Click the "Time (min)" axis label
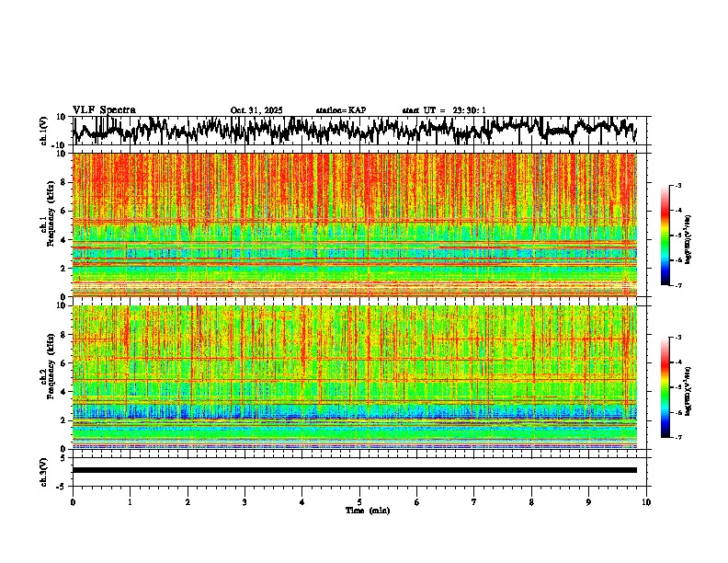 (x=368, y=511)
